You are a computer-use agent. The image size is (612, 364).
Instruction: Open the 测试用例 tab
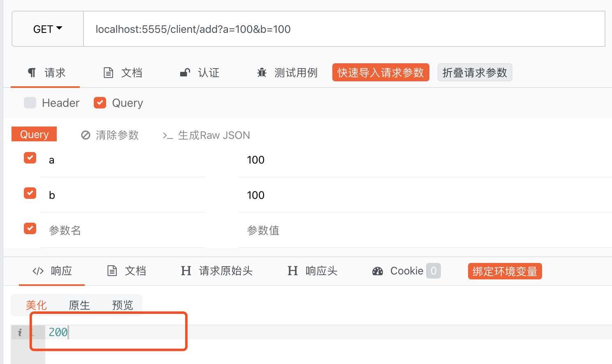[287, 73]
